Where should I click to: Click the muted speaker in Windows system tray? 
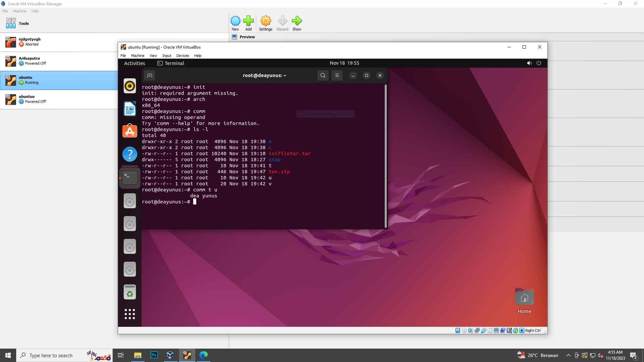[600, 355]
